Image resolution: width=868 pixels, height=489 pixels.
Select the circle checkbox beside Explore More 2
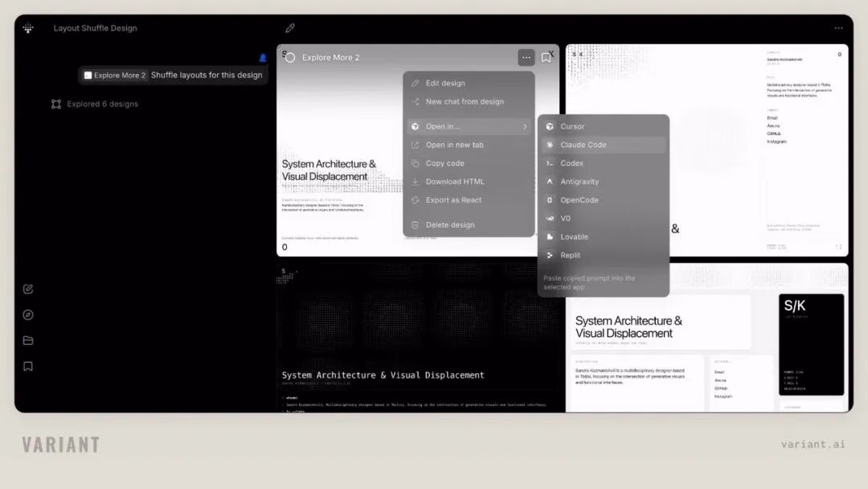click(290, 58)
